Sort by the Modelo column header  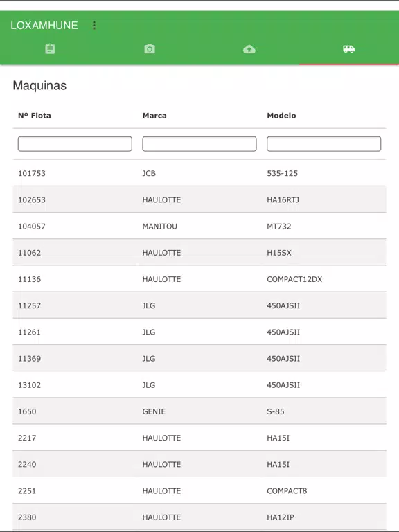click(281, 116)
